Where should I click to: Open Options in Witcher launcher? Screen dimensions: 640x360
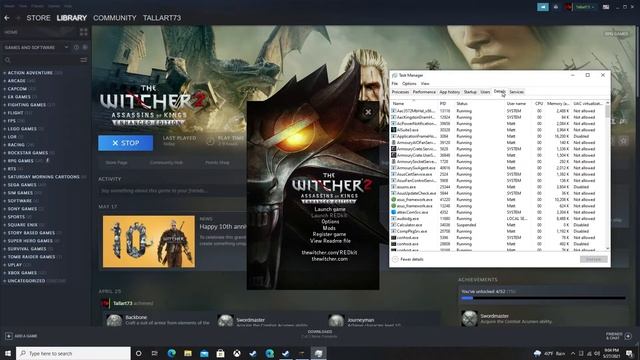(330, 222)
